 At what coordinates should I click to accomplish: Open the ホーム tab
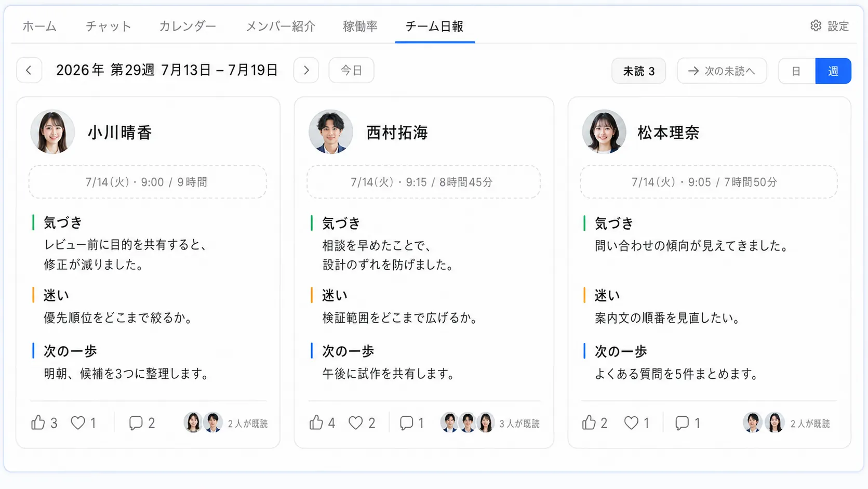(x=39, y=26)
